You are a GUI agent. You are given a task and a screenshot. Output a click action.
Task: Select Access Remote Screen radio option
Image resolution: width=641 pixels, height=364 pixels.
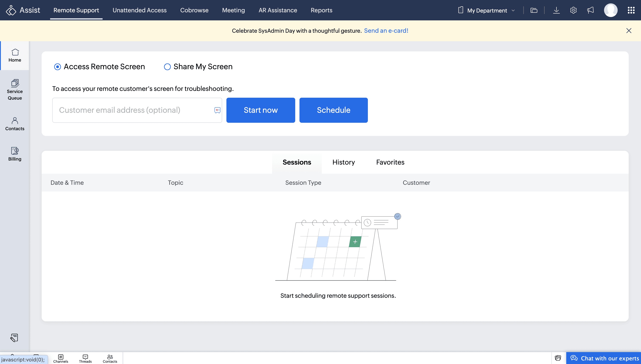(58, 67)
